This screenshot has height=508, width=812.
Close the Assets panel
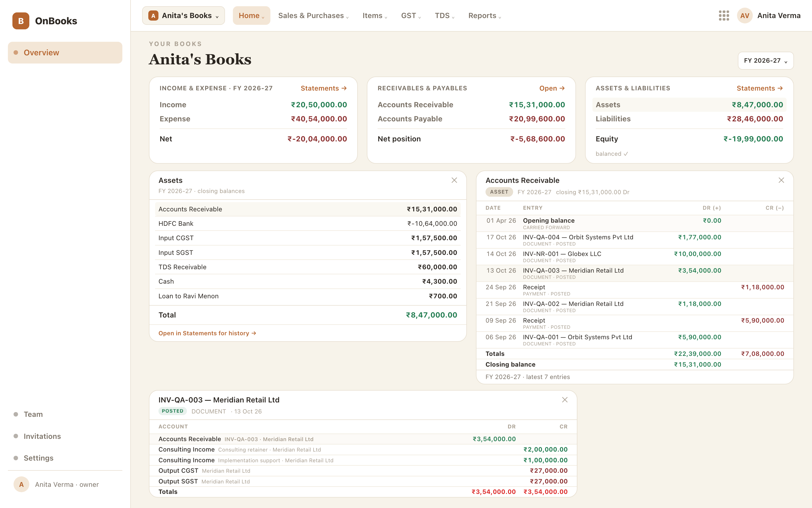454,180
